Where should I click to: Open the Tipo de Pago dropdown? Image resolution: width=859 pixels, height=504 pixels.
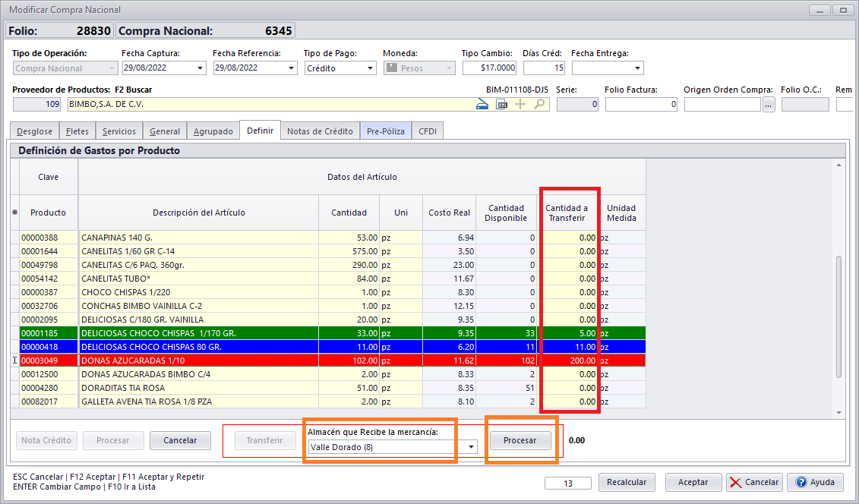pyautogui.click(x=370, y=68)
